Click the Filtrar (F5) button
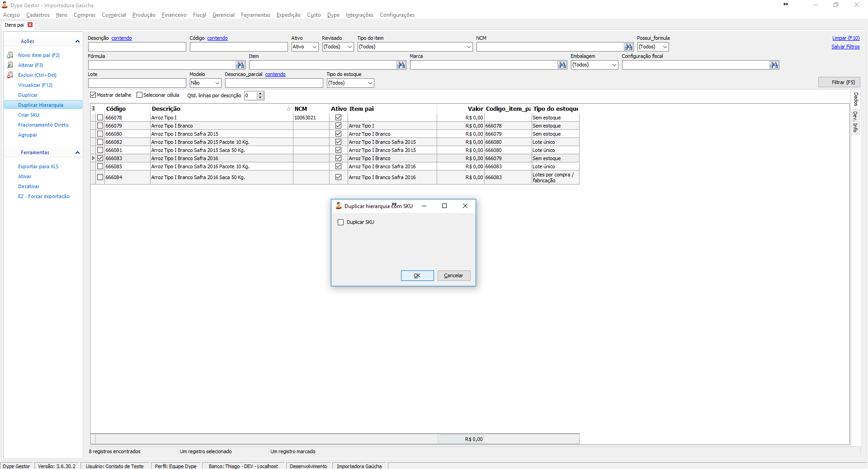Image resolution: width=868 pixels, height=469 pixels. (x=839, y=82)
